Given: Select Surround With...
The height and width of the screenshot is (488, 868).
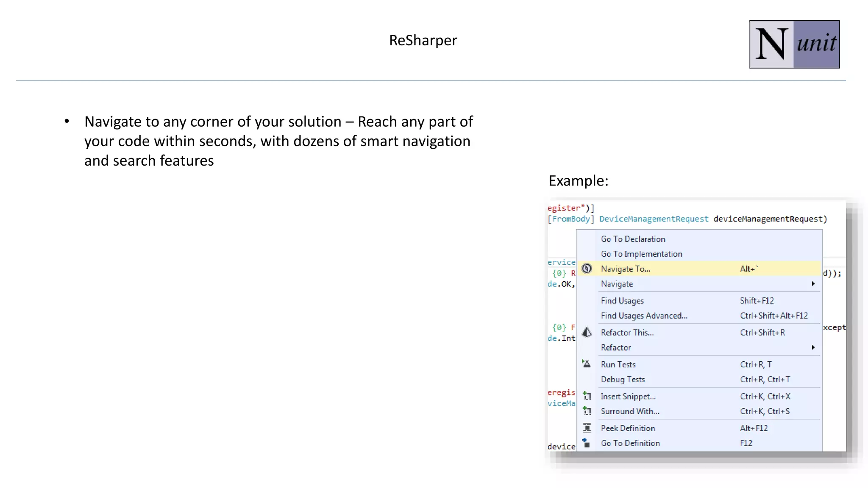Looking at the screenshot, I should pyautogui.click(x=699, y=411).
